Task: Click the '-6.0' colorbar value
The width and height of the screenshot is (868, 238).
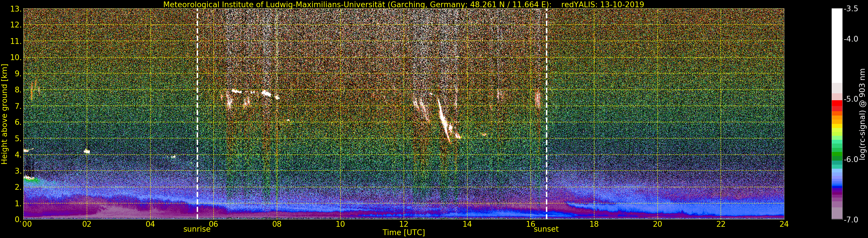Action: pos(851,159)
